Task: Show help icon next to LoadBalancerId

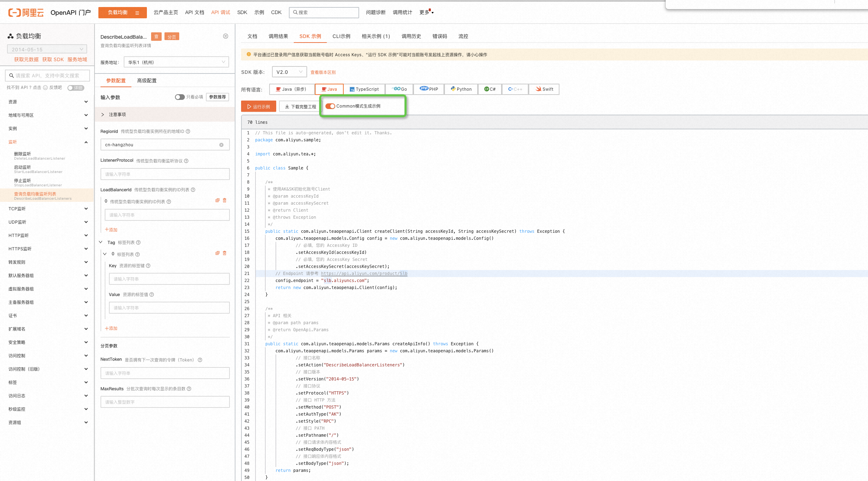Action: point(193,190)
